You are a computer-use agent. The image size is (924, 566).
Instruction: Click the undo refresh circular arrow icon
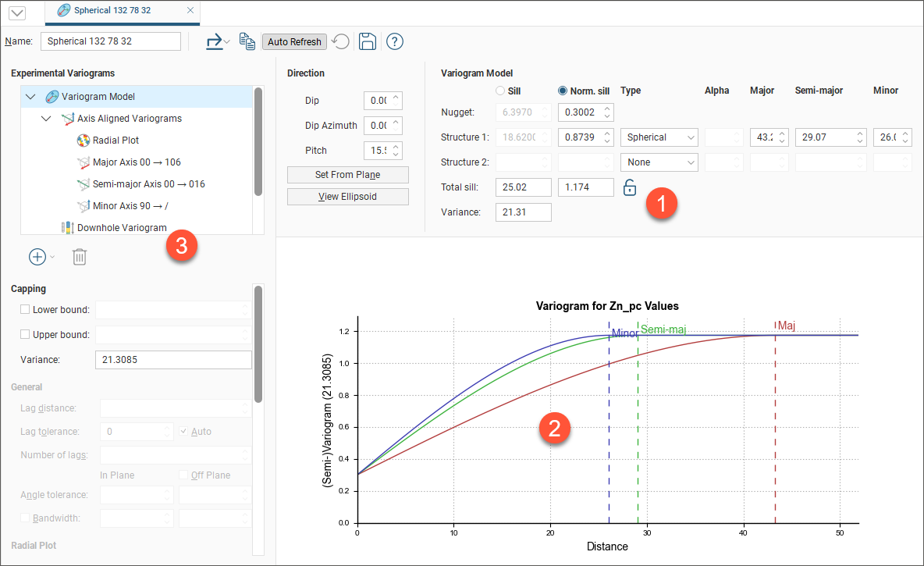tap(340, 41)
